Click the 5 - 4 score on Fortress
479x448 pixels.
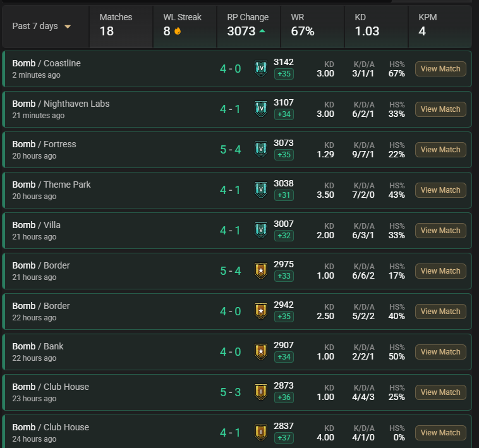coord(230,150)
